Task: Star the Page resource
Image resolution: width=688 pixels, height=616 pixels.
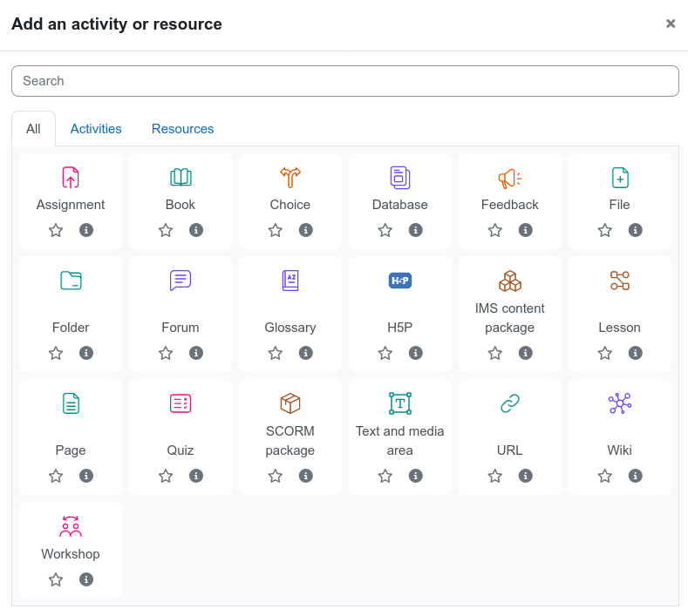Action: coord(56,476)
